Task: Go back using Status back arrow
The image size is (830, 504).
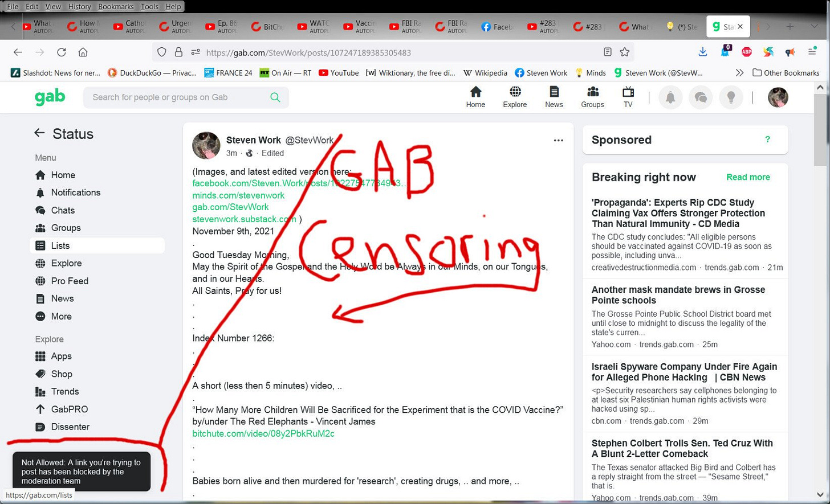Action: click(x=39, y=133)
